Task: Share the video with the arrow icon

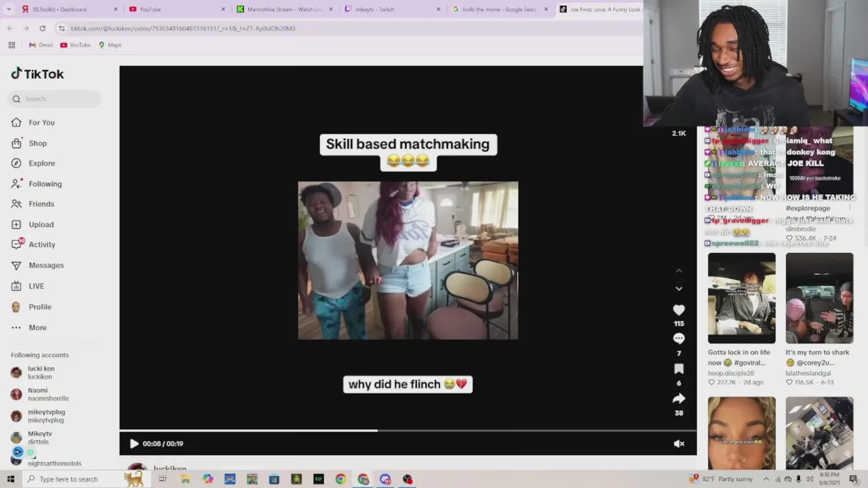Action: click(x=679, y=399)
